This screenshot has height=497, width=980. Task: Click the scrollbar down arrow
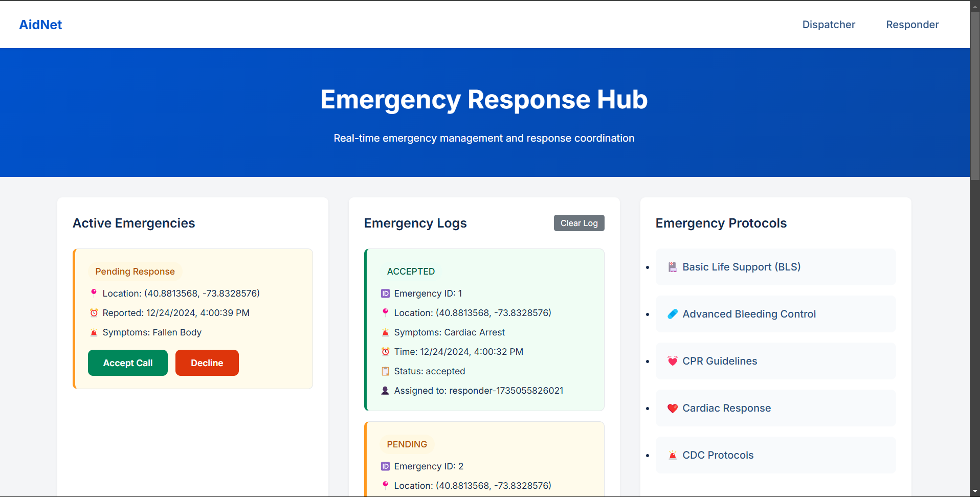pos(975,491)
